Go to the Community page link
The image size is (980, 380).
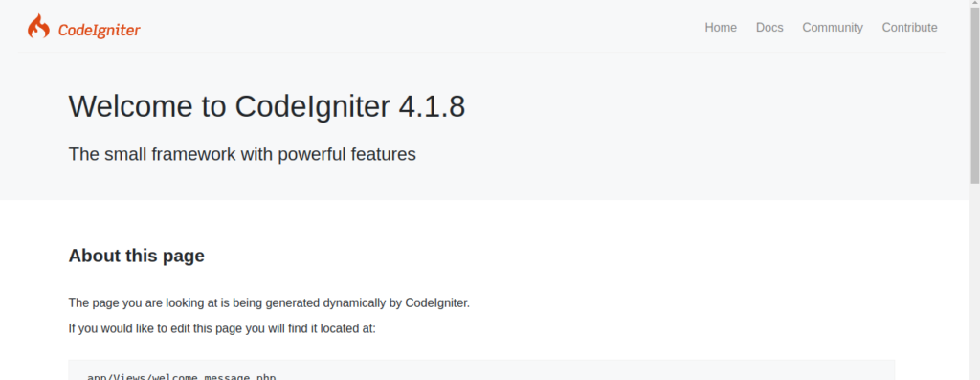833,28
